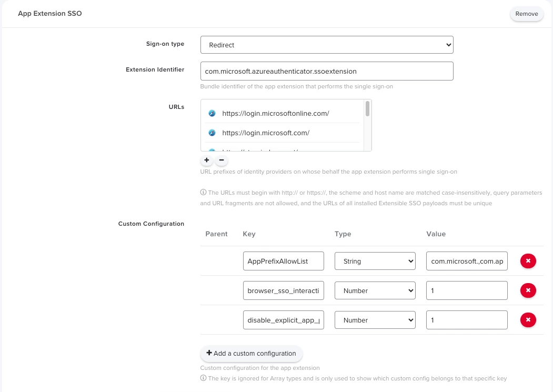Click the Extension Identifier label
553x392 pixels.
[155, 69]
